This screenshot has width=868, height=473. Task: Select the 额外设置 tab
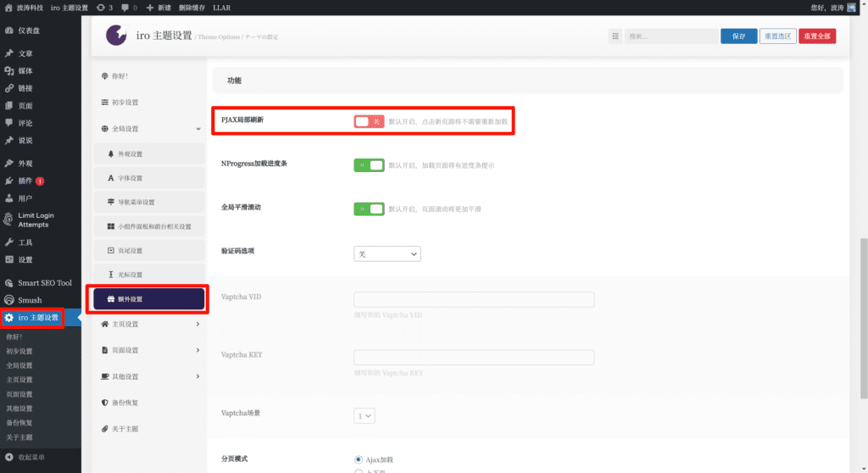tap(149, 299)
